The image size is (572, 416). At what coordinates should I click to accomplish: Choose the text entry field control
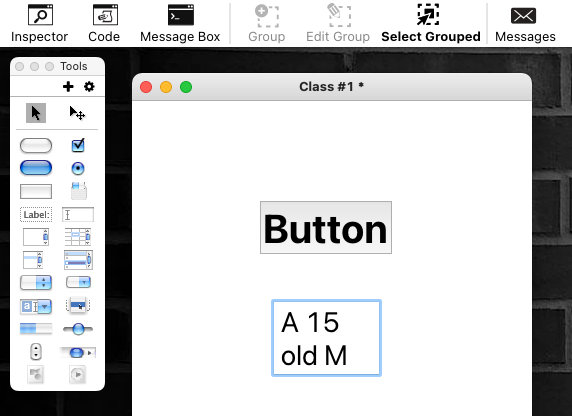78,215
